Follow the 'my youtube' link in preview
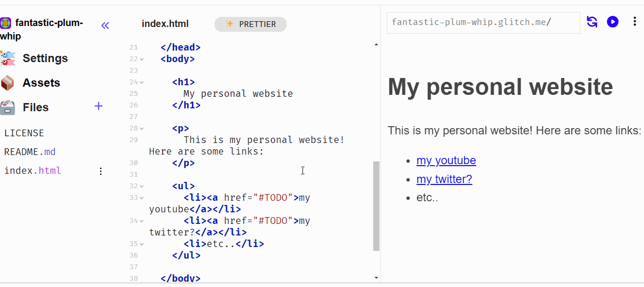644x287 pixels. pyautogui.click(x=446, y=160)
